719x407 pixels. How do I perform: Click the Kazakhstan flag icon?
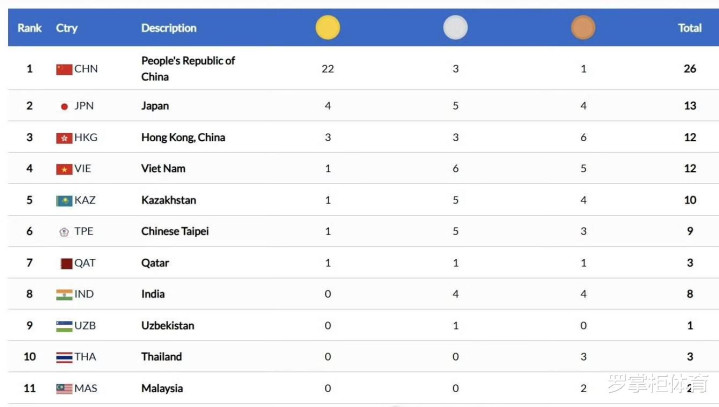64,200
